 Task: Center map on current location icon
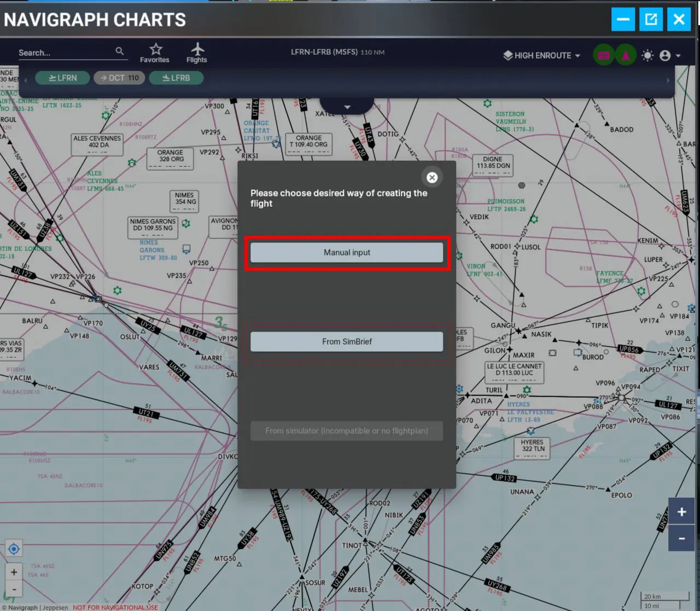(x=14, y=549)
